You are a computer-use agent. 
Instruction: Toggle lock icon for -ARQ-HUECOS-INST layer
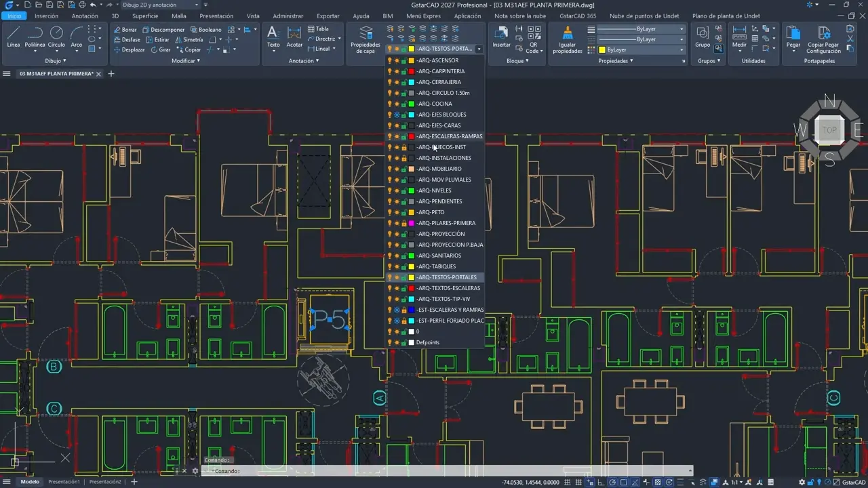(x=404, y=147)
